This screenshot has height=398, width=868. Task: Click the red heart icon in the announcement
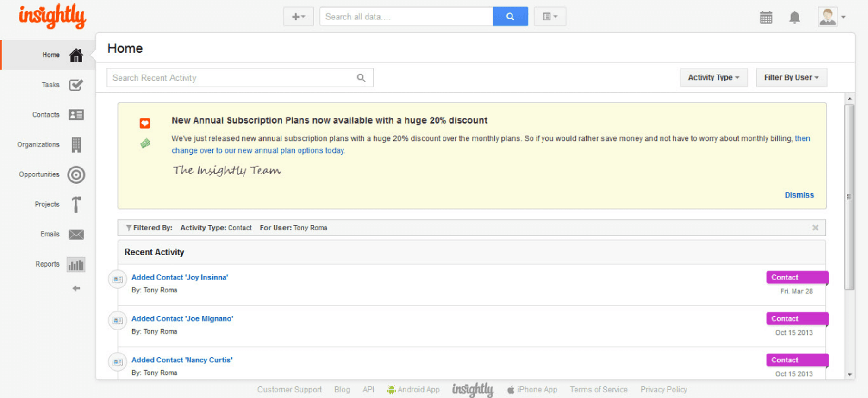(145, 123)
